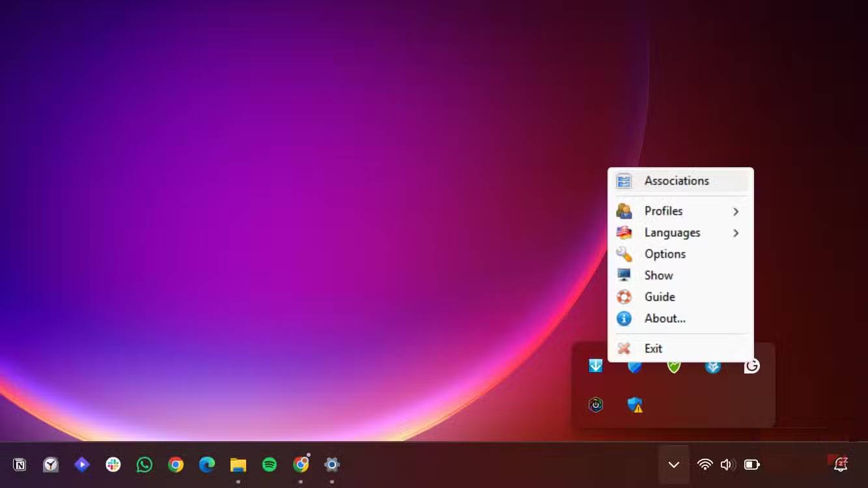
Task: Select the Show menu entry
Action: (x=680, y=275)
